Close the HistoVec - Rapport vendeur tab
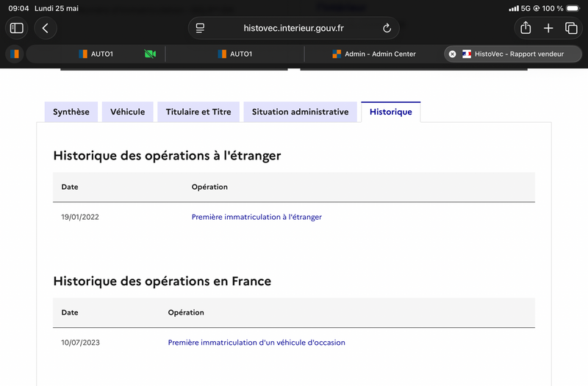The height and width of the screenshot is (386, 588). (x=452, y=54)
